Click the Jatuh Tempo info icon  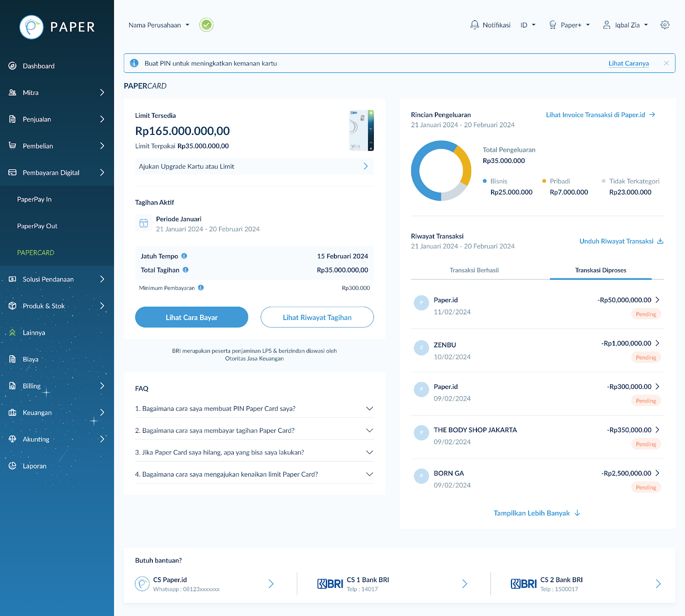pos(184,256)
